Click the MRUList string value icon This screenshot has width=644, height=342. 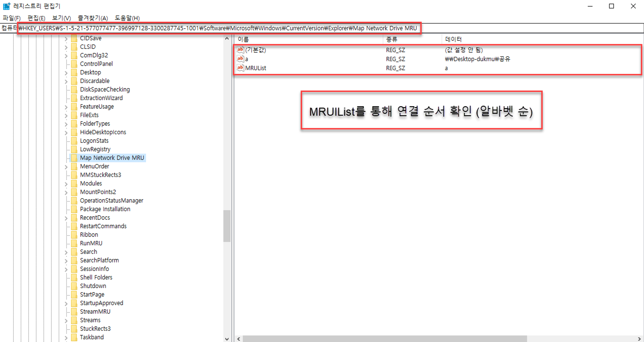click(240, 68)
